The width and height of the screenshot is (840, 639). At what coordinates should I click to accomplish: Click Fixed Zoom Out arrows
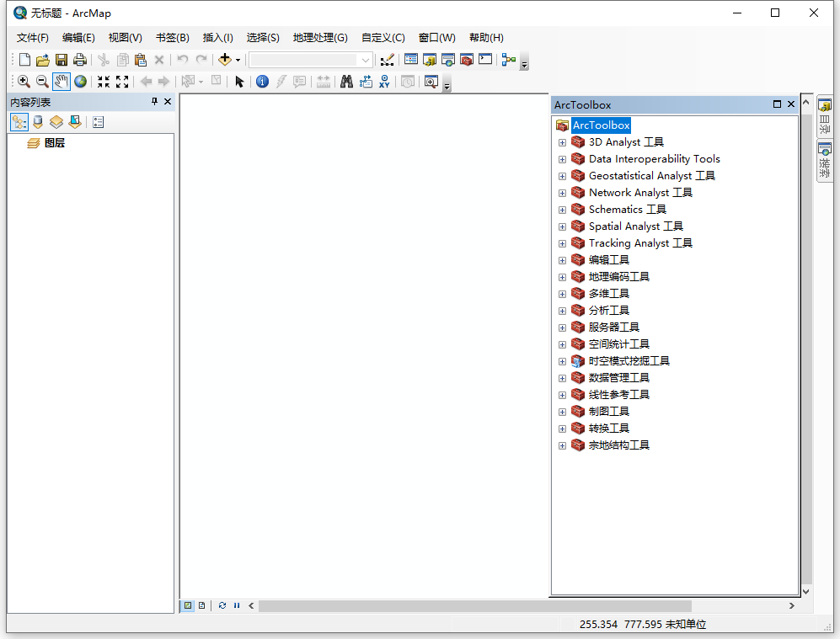(122, 82)
